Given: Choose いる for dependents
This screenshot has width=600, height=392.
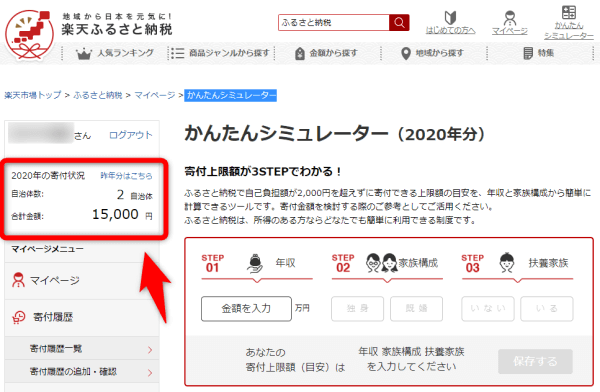Looking at the screenshot, I should pos(546,309).
